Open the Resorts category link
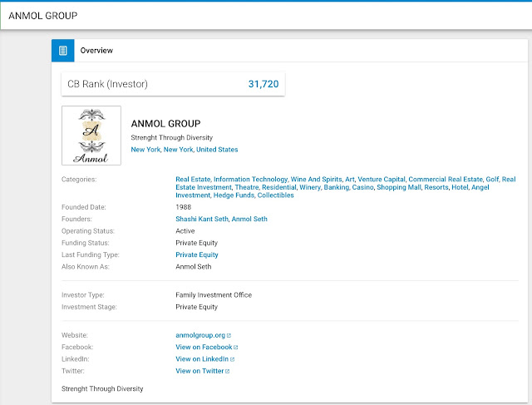532x405 pixels. pos(436,187)
